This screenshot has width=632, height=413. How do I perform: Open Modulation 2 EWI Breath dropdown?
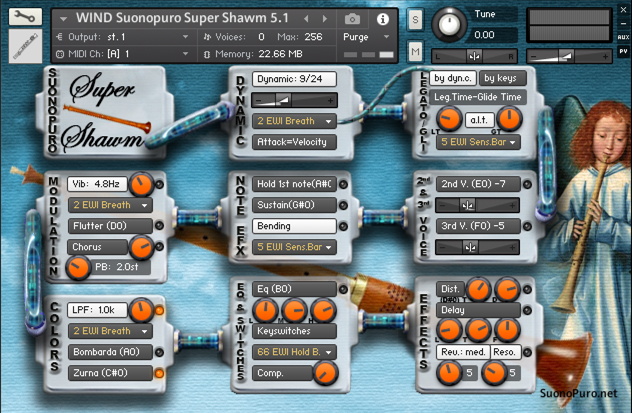pos(110,205)
